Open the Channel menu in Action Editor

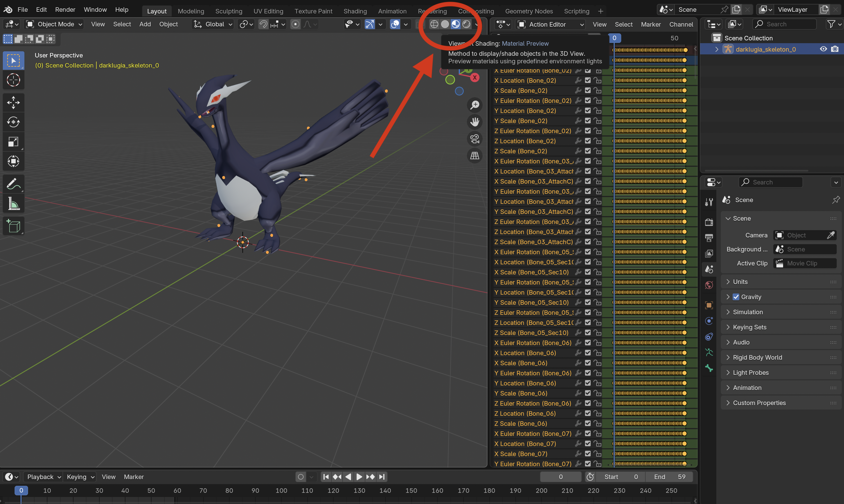681,24
